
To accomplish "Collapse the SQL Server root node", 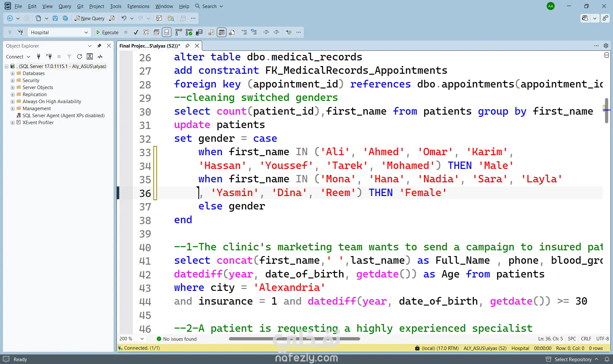I will click(6, 66).
